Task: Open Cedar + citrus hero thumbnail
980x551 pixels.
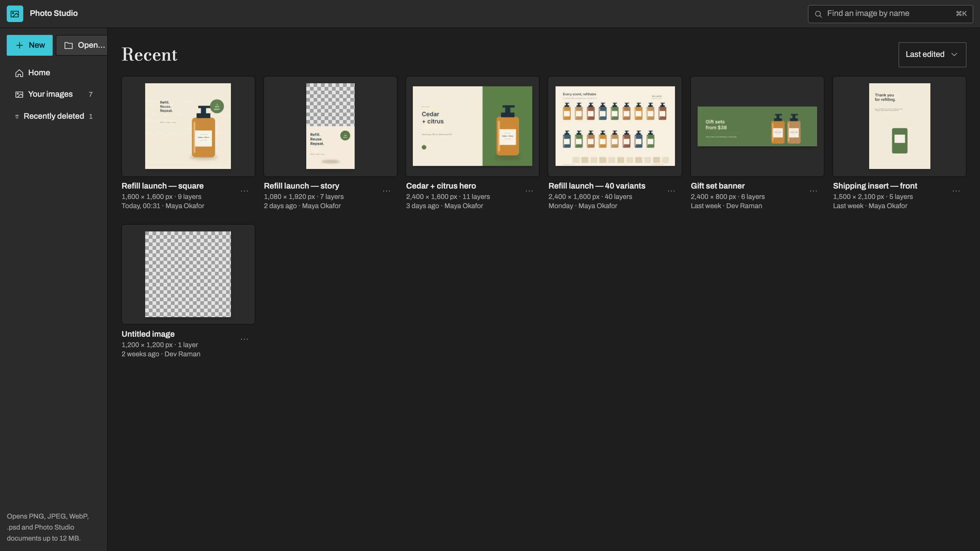Action: 473,126
